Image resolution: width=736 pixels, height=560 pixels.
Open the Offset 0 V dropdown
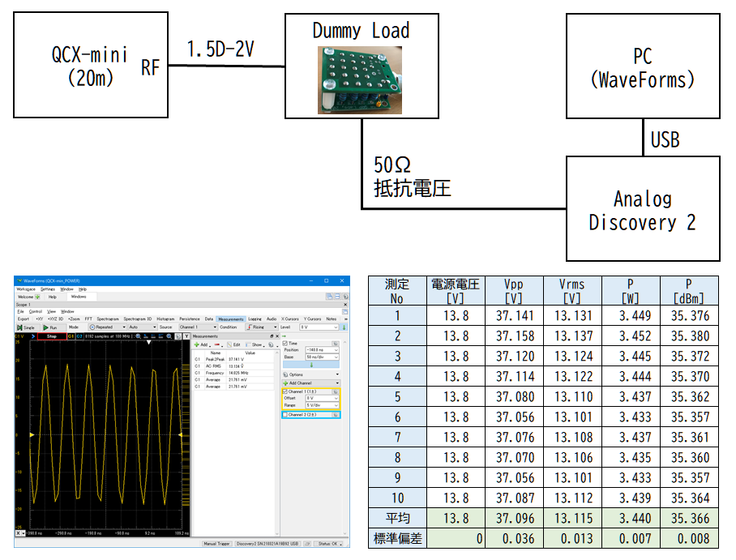click(x=322, y=398)
